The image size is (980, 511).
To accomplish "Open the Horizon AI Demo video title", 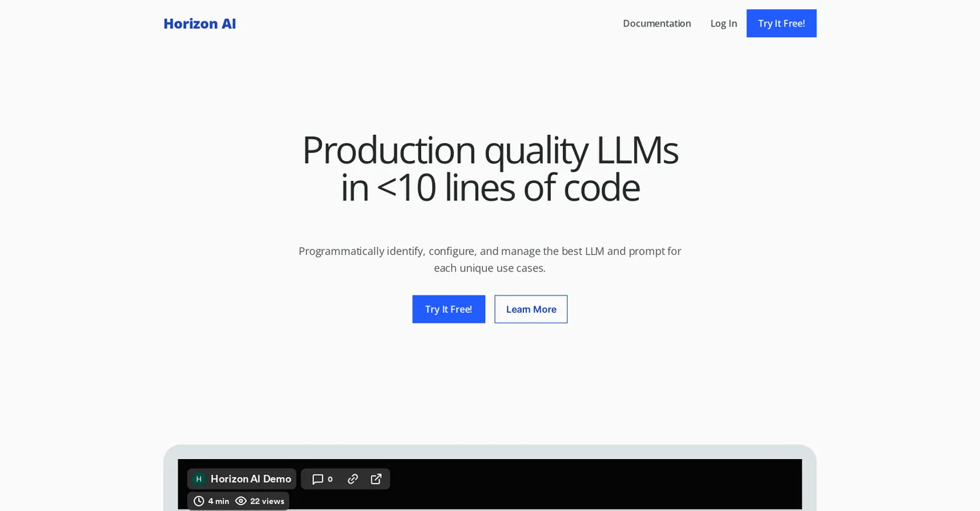I will click(x=251, y=479).
